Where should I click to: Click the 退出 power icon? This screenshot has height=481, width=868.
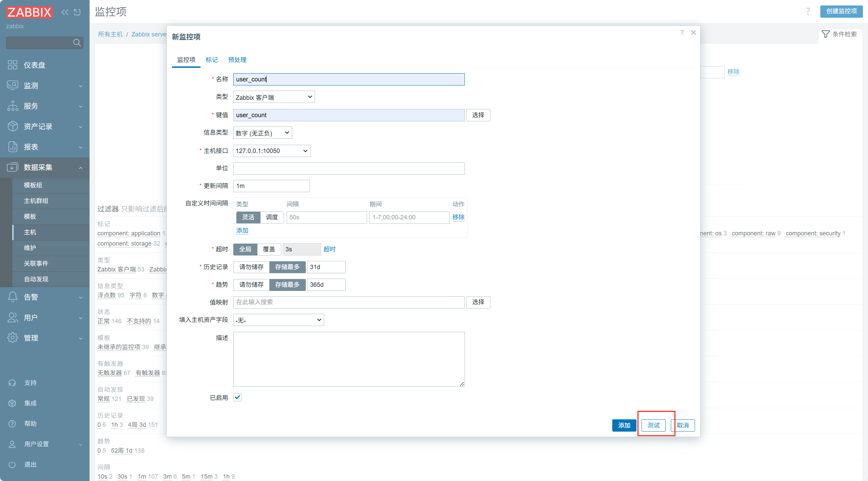[12, 464]
